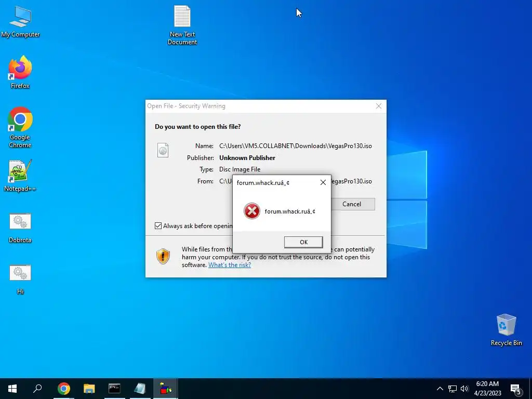Click the red error icon in message box
Viewport: 532px width, 399px height.
click(x=252, y=211)
